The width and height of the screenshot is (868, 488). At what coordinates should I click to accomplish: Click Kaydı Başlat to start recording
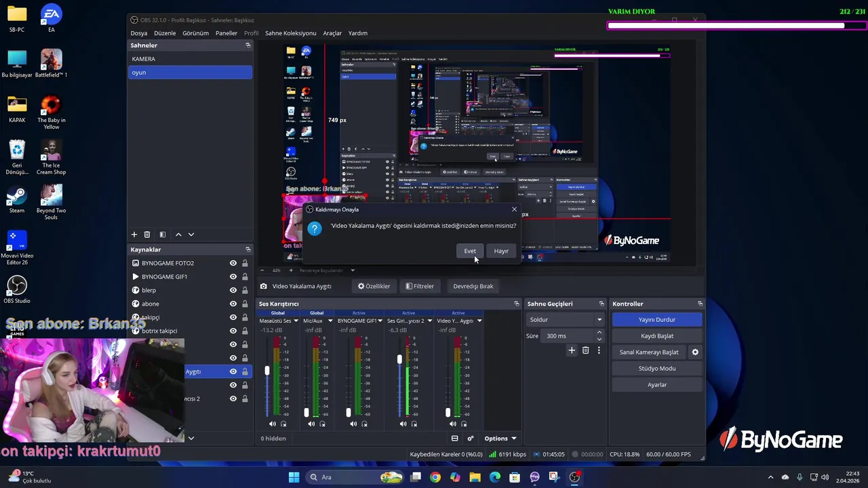(657, 335)
